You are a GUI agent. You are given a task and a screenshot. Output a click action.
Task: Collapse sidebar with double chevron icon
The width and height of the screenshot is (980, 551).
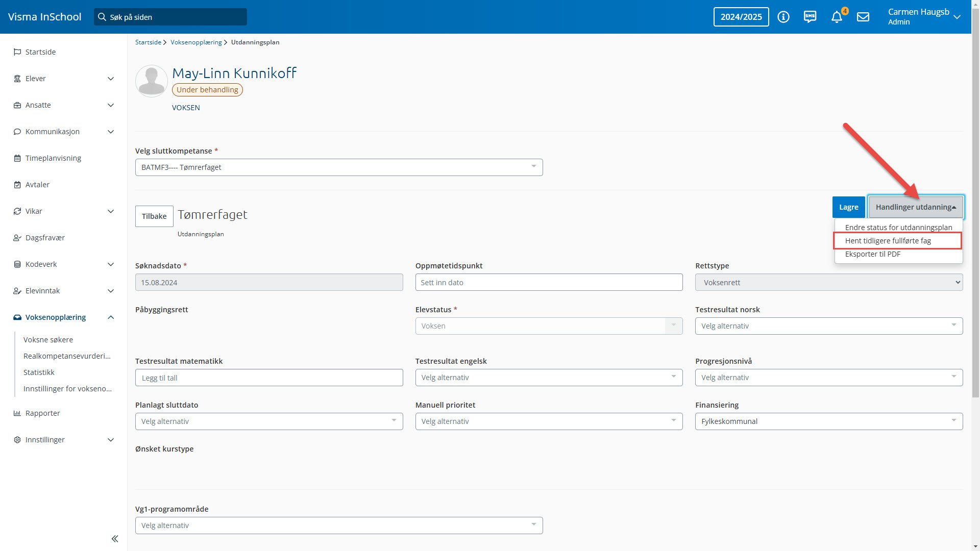tap(115, 539)
